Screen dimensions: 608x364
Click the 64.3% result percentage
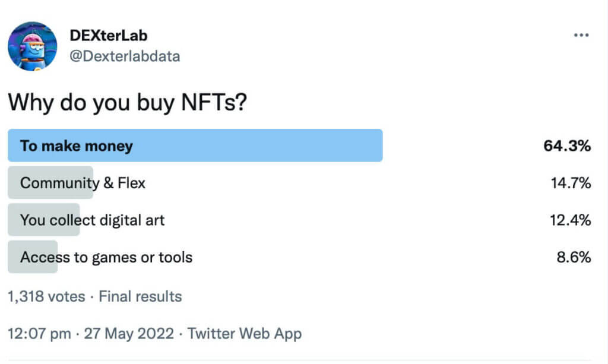(x=567, y=145)
